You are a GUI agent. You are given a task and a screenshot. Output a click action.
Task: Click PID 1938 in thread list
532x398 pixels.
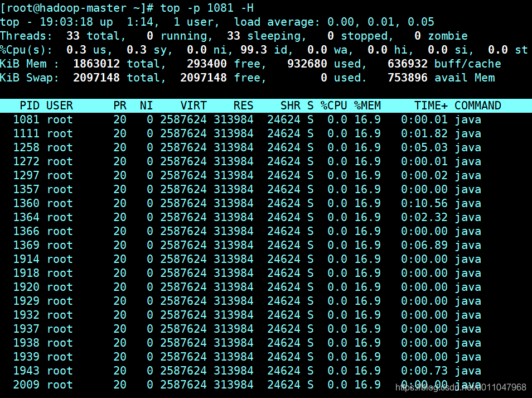pyautogui.click(x=26, y=342)
